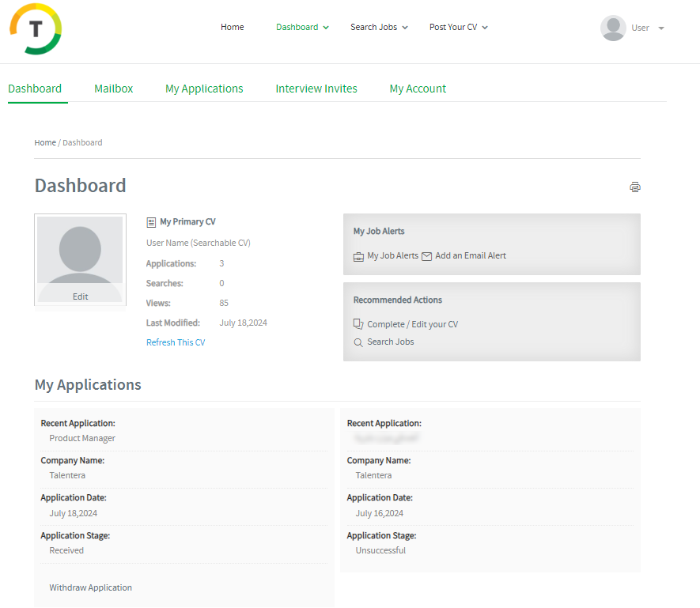Open the Interview Invites tab
This screenshot has width=700, height=608.
point(316,89)
